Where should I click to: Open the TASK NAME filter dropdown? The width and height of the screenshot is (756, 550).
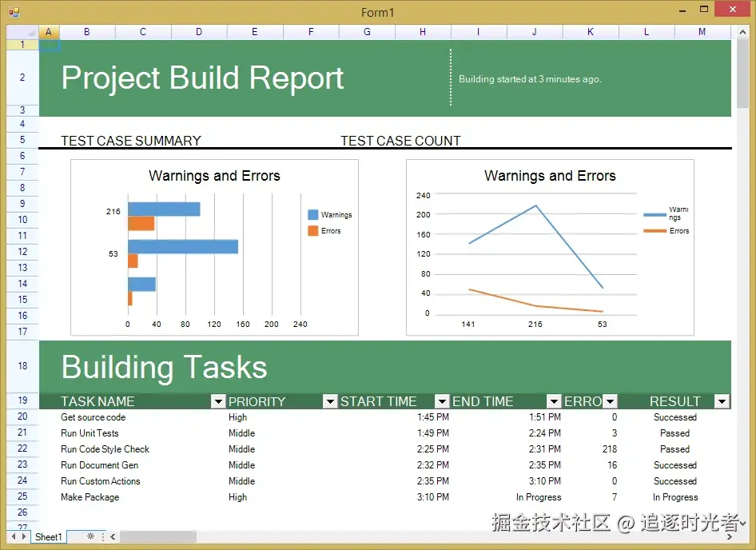tap(218, 401)
